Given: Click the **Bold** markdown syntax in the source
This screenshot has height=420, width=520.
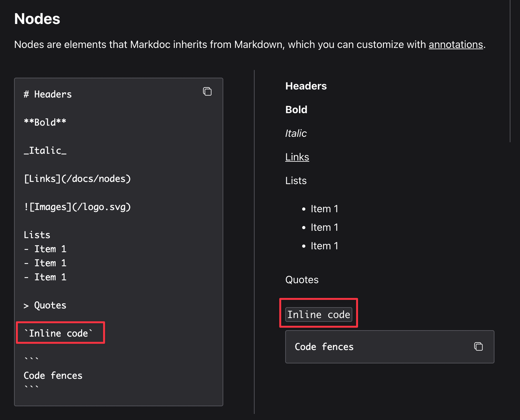Looking at the screenshot, I should pos(45,122).
